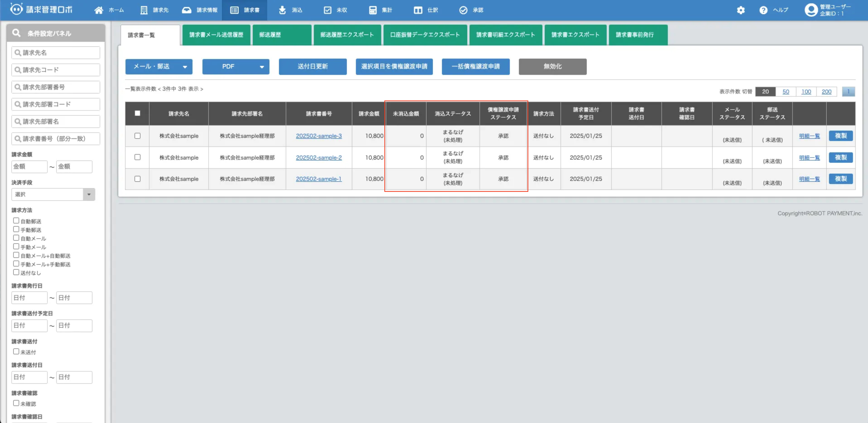The image size is (868, 423).
Task: Enable the 手動メール filter checkbox
Action: coord(16,246)
